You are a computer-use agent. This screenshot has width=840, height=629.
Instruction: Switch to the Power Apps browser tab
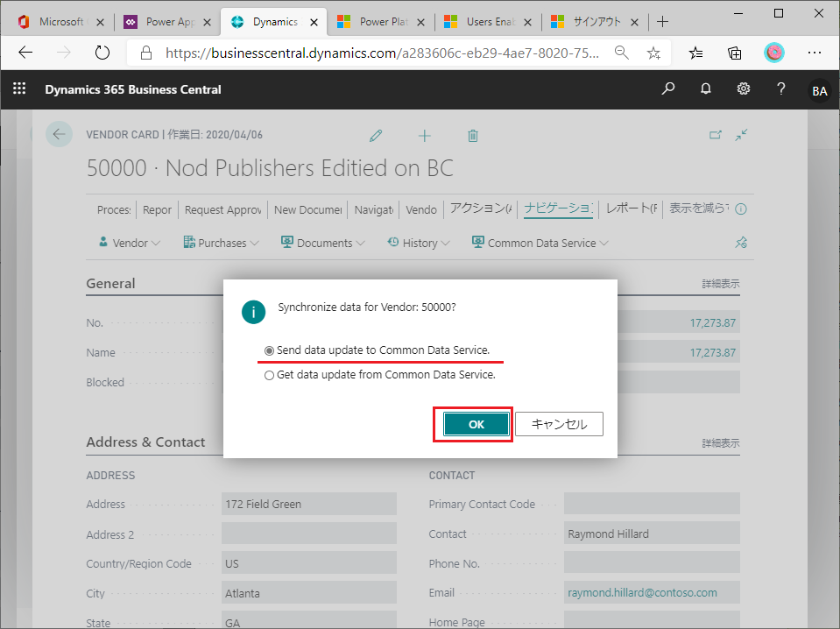[x=167, y=21]
